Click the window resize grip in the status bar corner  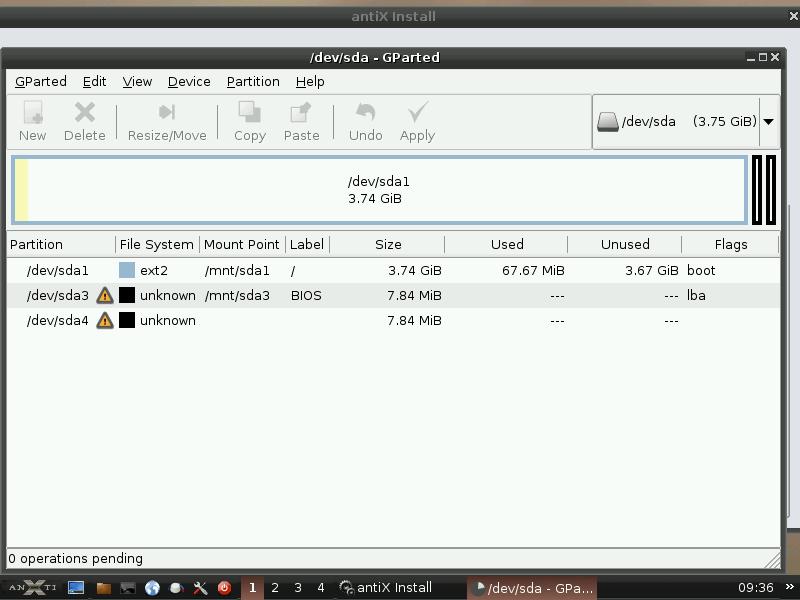(772, 560)
